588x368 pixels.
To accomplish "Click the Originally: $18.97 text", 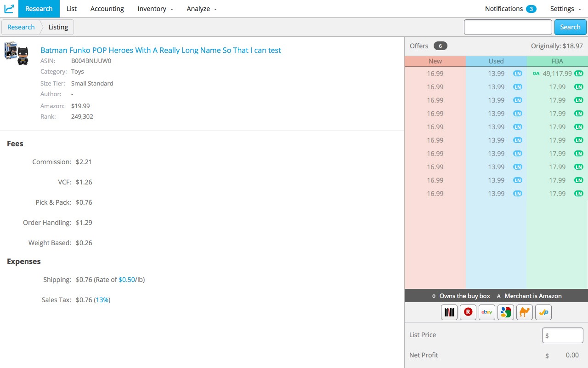I will (x=557, y=46).
